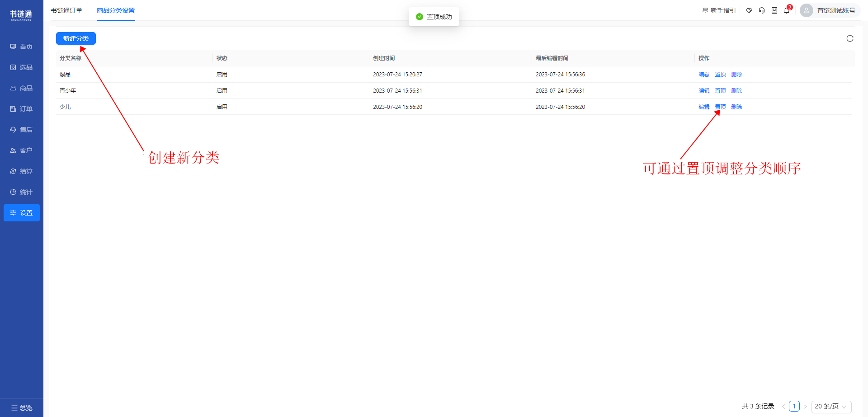Click 启用 status in 少儿 row
868x417 pixels.
(x=222, y=107)
